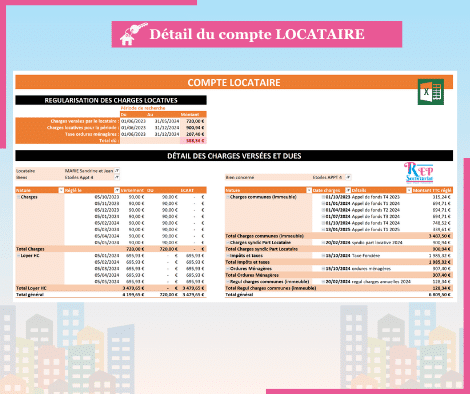Collapse the Ordures Ménagères group
The height and width of the screenshot is (394, 470).
[228, 269]
